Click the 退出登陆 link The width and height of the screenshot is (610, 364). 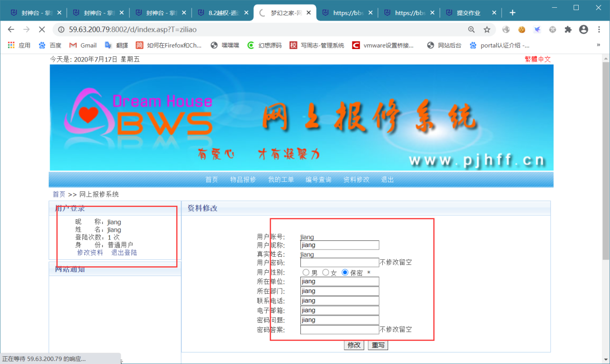pyautogui.click(x=124, y=252)
